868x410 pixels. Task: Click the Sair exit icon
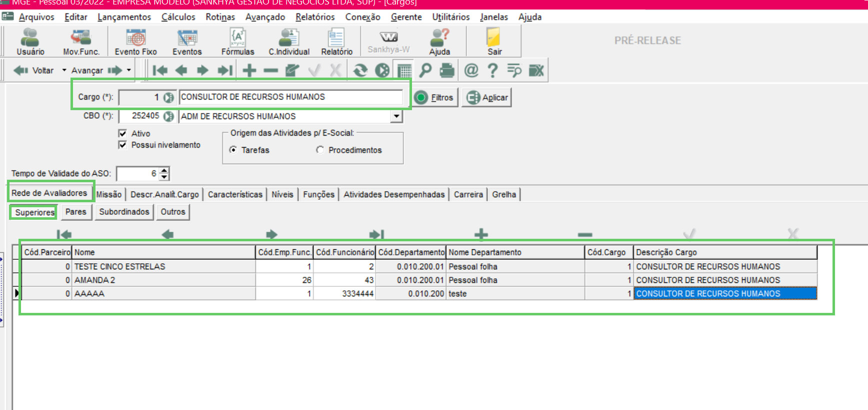(x=494, y=41)
